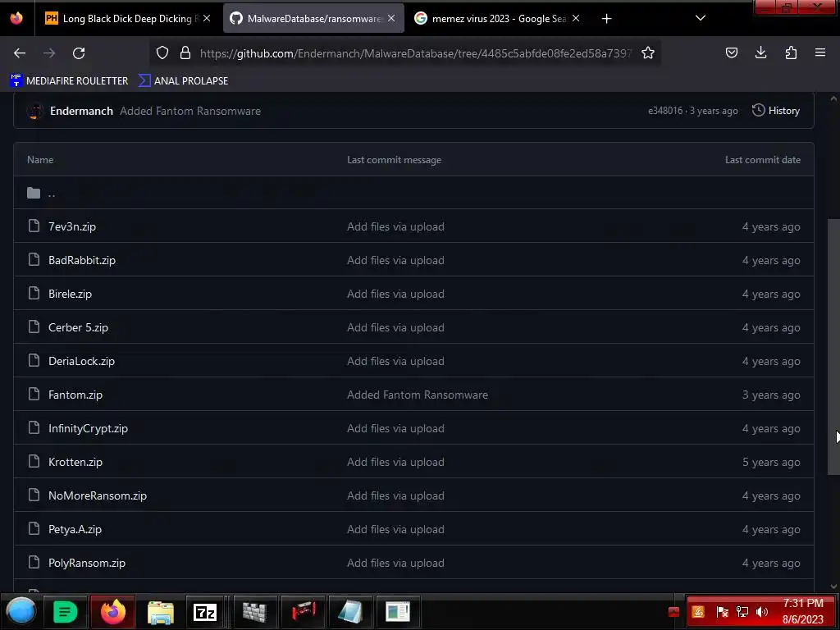
Task: Click BadRabbit.zip's Add files via upload message
Action: tap(395, 260)
